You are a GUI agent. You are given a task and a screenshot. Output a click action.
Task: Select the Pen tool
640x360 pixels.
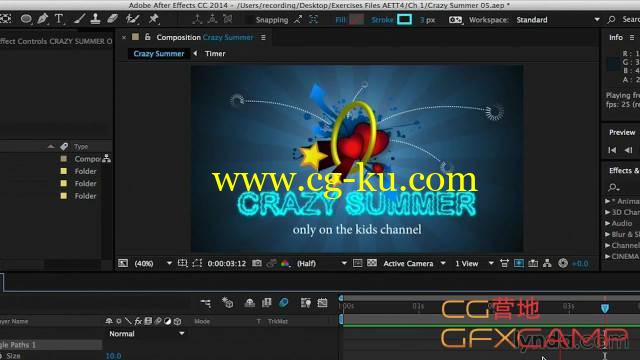coord(42,19)
